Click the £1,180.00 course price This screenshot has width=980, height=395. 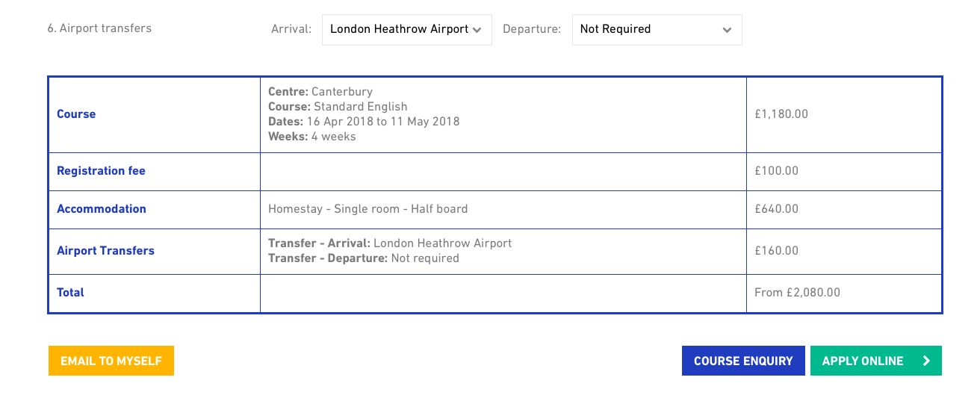pyautogui.click(x=781, y=114)
